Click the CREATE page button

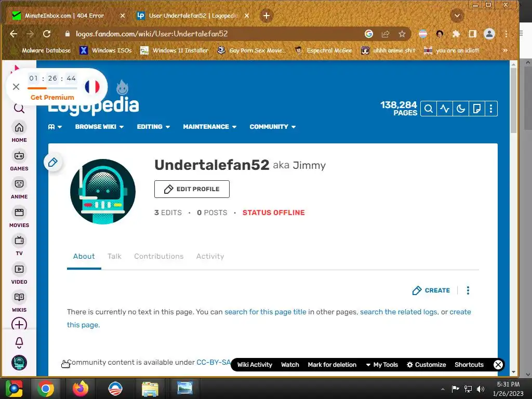pyautogui.click(x=431, y=290)
